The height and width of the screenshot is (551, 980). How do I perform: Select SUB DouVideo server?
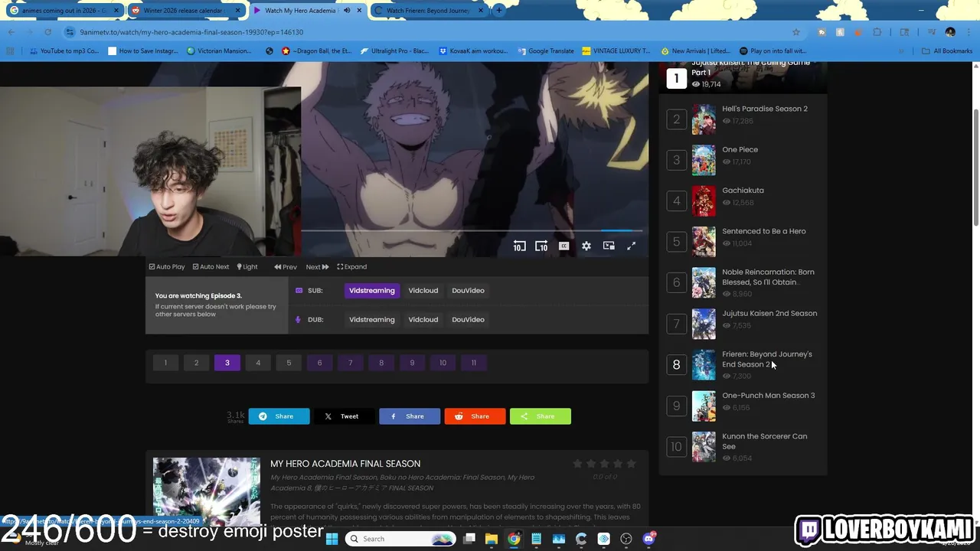tap(468, 291)
